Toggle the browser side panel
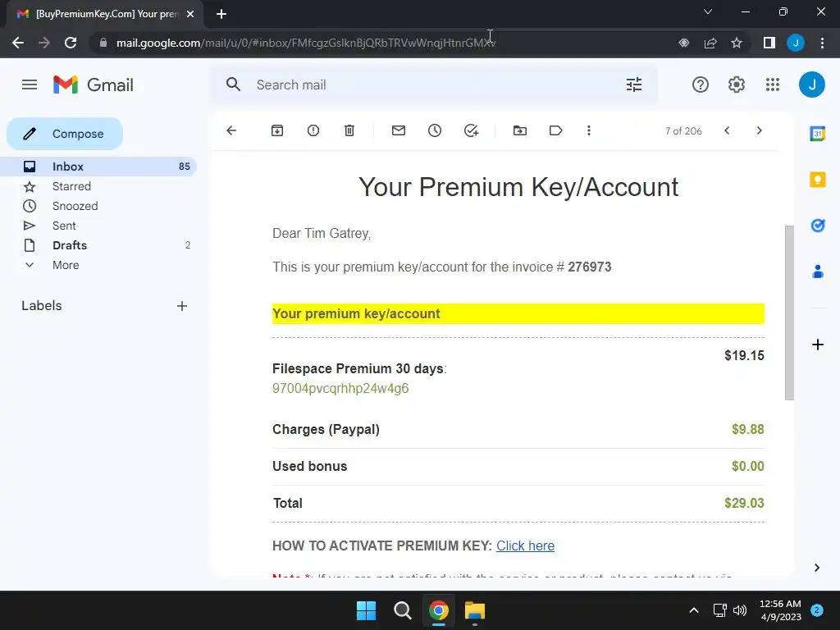This screenshot has width=840, height=630. [x=769, y=43]
